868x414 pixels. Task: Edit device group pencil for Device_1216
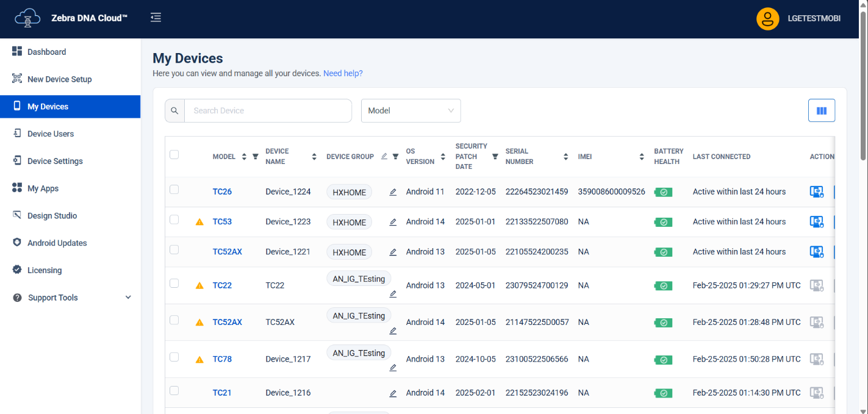(393, 393)
